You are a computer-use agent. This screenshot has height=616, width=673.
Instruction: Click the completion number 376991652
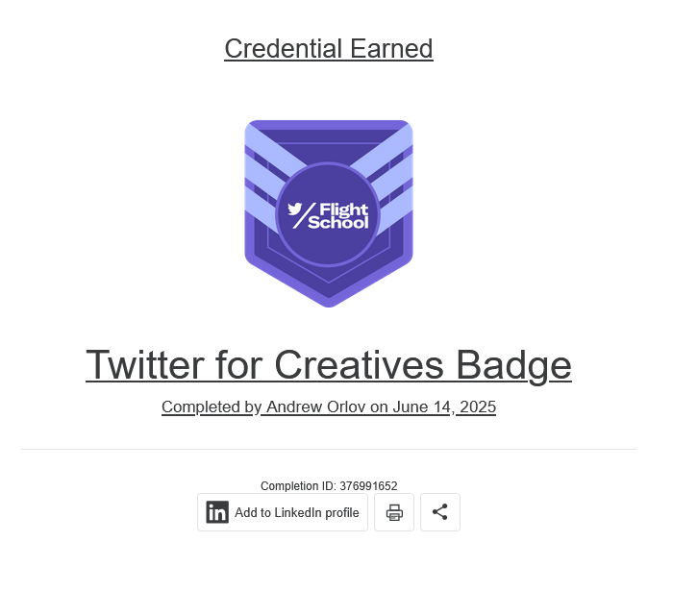(368, 486)
